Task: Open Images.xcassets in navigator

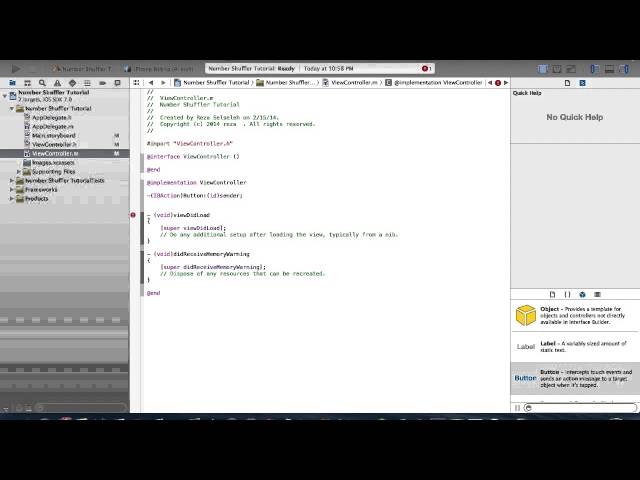Action: point(53,162)
